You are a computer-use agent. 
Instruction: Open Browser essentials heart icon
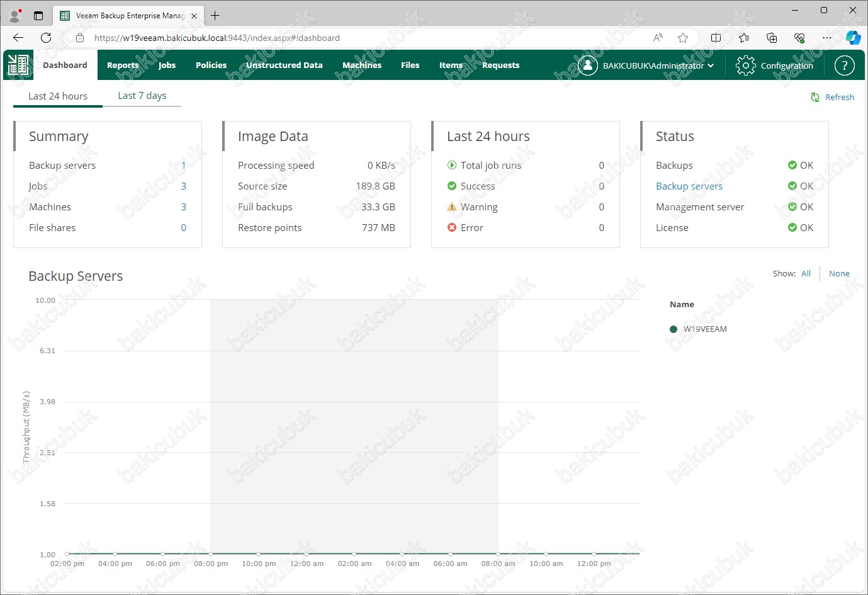pyautogui.click(x=799, y=38)
